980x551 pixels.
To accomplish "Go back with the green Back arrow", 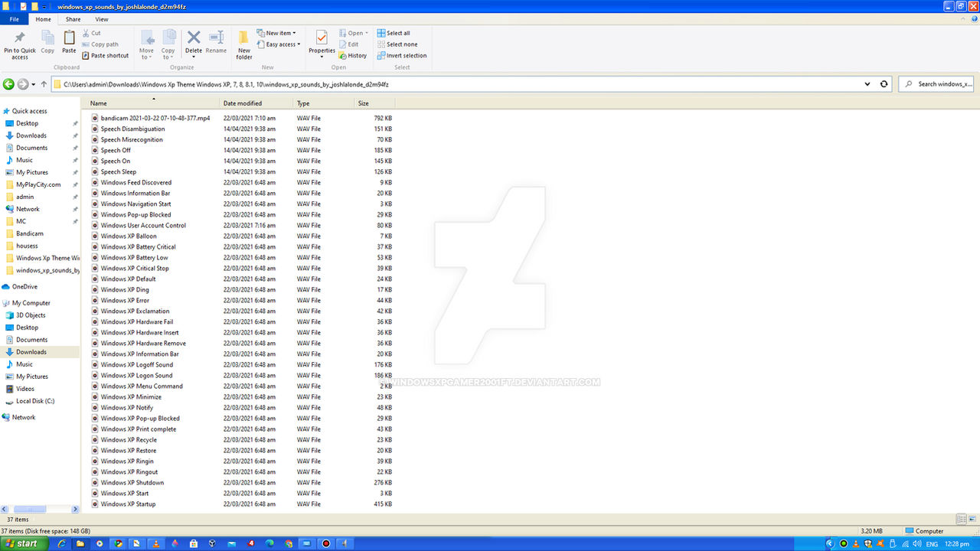I will click(9, 84).
